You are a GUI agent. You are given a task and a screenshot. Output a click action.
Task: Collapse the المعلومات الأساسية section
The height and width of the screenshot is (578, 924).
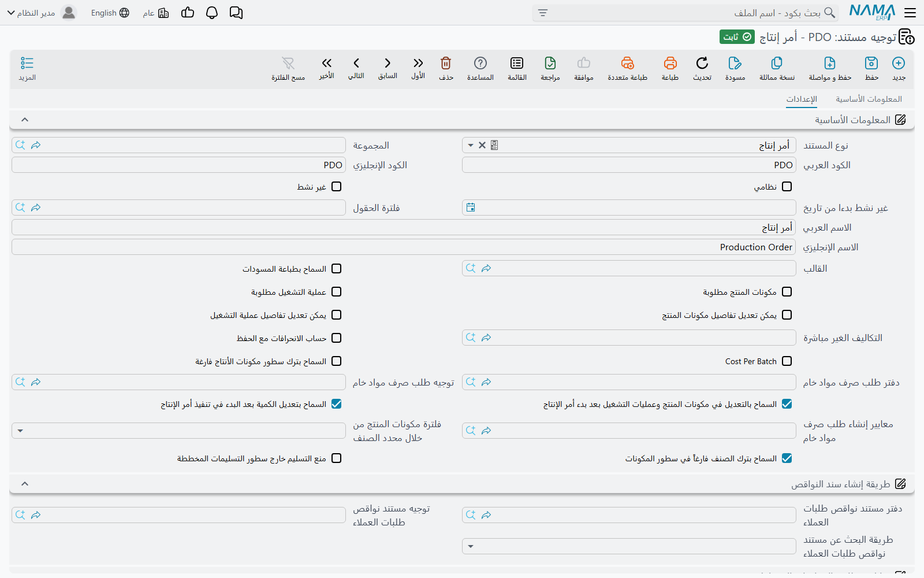(x=25, y=120)
